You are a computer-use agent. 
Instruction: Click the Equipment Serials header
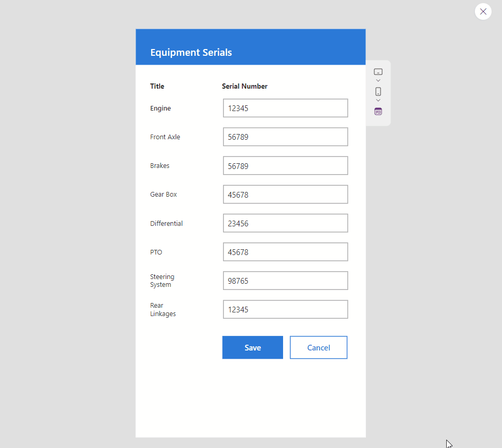coord(191,52)
